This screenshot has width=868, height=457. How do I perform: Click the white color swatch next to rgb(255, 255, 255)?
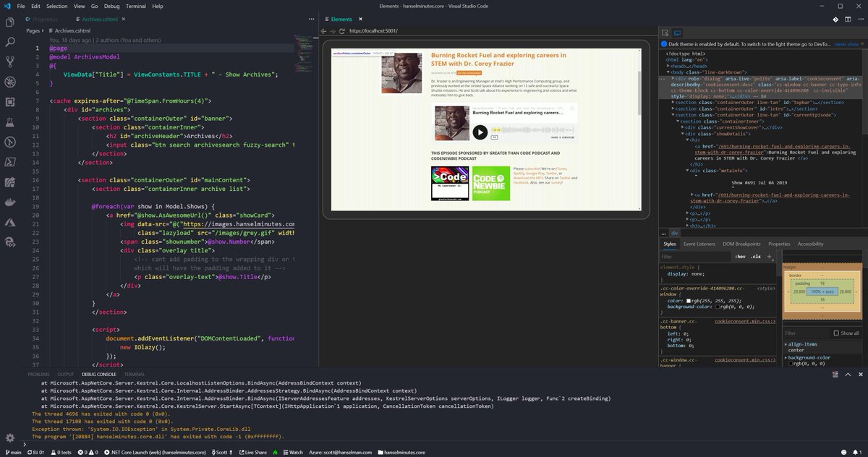tap(689, 301)
